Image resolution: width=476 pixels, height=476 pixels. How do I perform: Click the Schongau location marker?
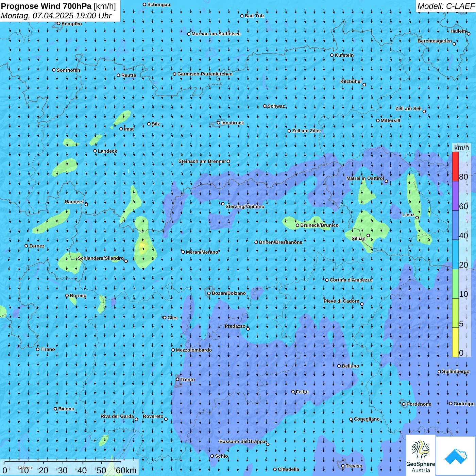point(144,4)
